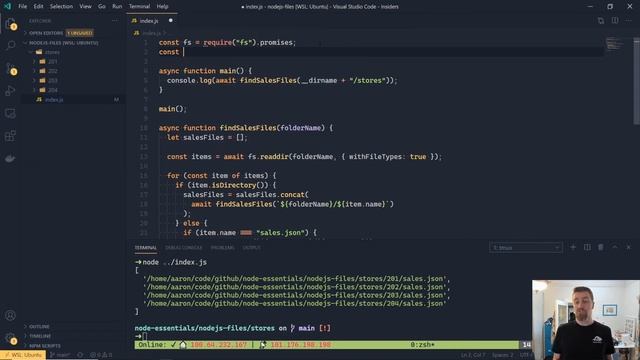This screenshot has height=360, width=640.
Task: Open the terminal selector dropdown
Action: click(525, 247)
